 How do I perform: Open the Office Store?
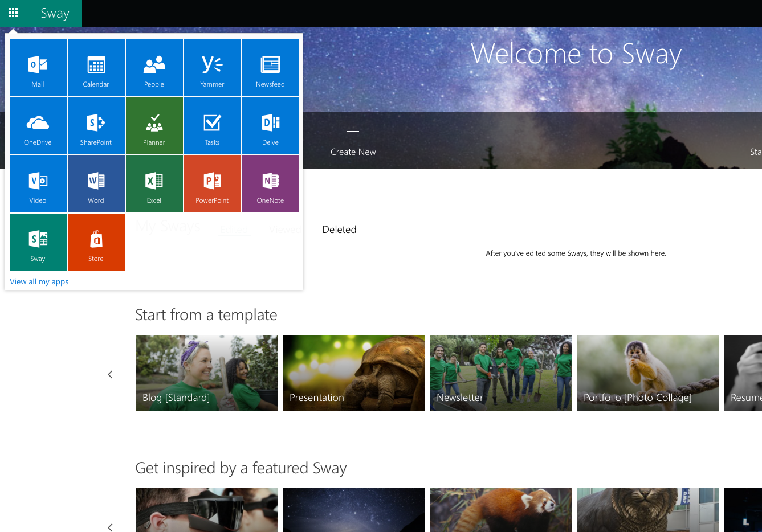[96, 242]
